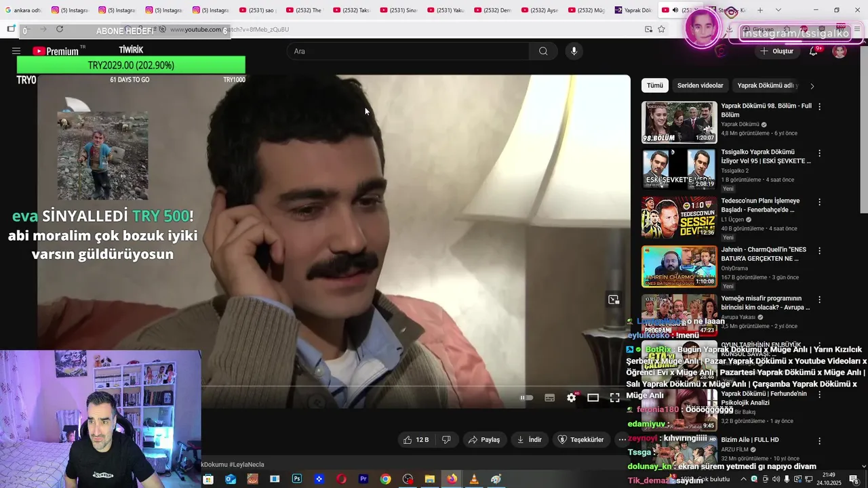Open Outlook from the taskbar
Screen dimensions: 868x488
[231, 479]
